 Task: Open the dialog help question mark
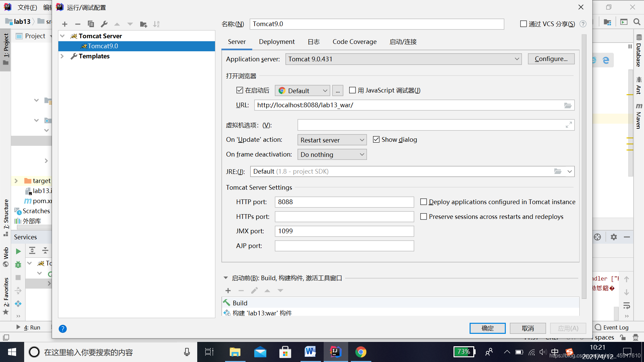click(63, 329)
